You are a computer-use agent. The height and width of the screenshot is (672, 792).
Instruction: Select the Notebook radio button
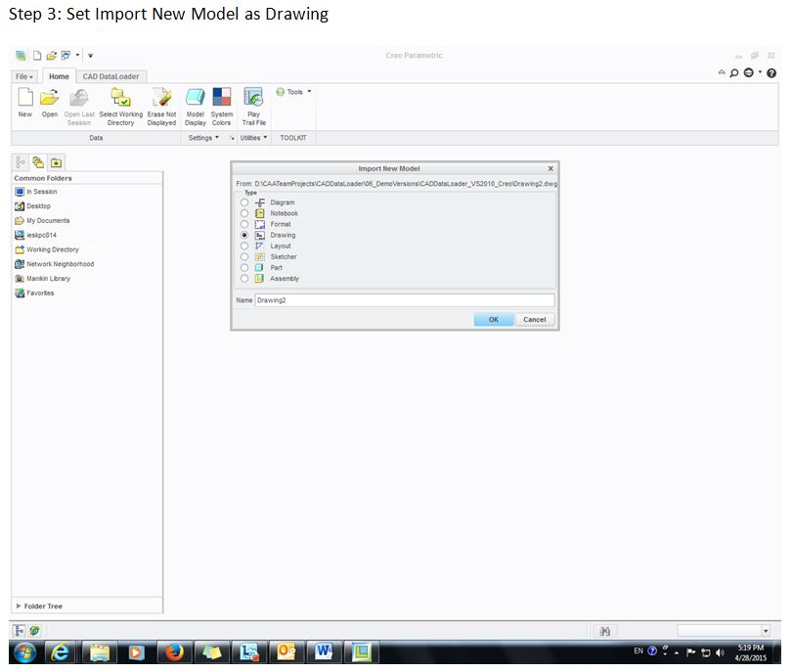click(x=244, y=213)
